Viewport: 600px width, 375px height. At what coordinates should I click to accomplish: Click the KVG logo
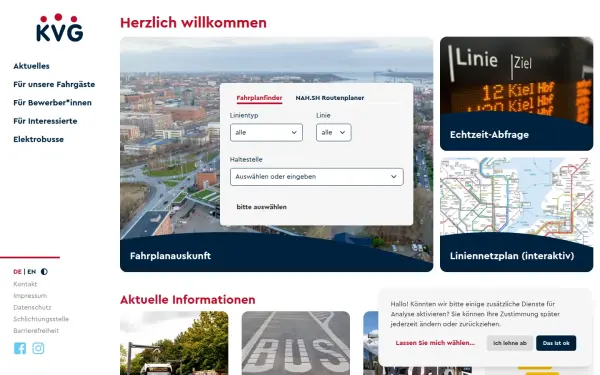pyautogui.click(x=59, y=28)
